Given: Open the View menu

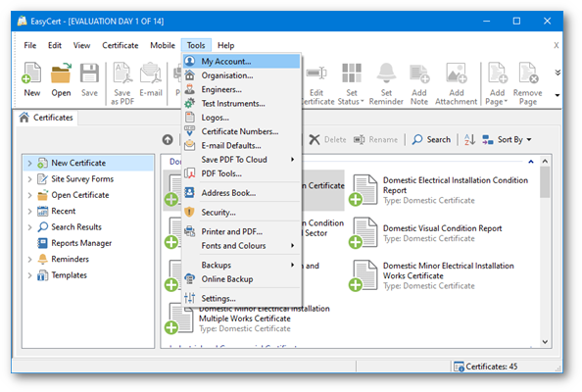Looking at the screenshot, I should click(81, 45).
